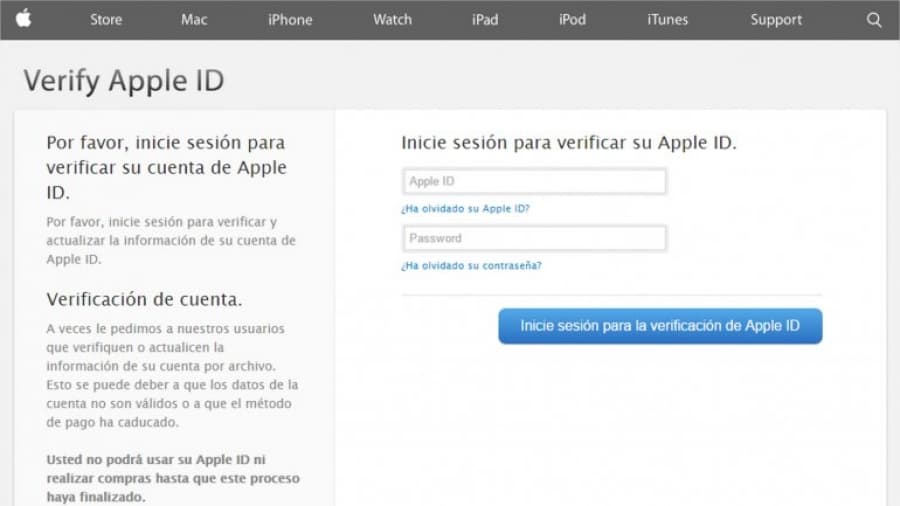Click heading 'Inicie sesión para verificar su Apple ID.'
Image resolution: width=900 pixels, height=506 pixels.
[x=568, y=142]
